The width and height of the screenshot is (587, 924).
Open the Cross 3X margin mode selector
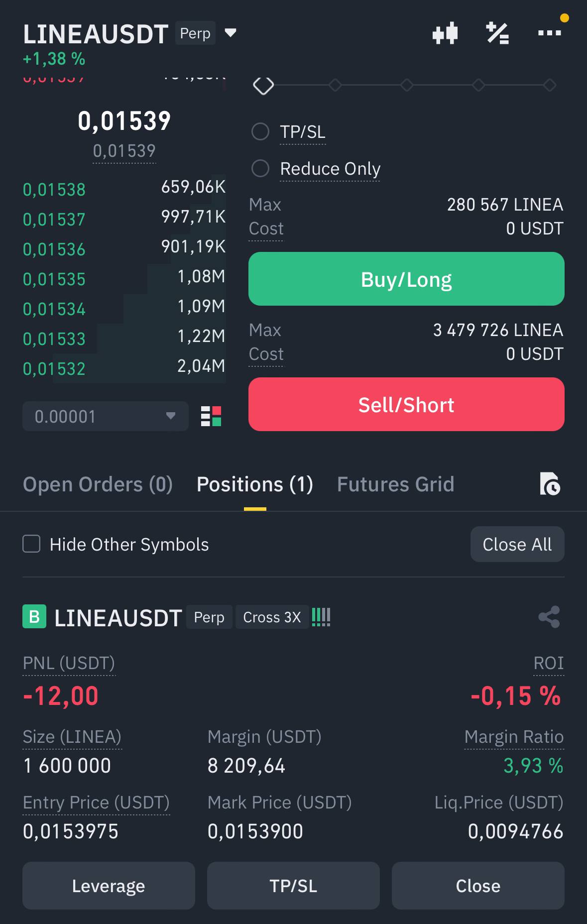[x=272, y=617]
